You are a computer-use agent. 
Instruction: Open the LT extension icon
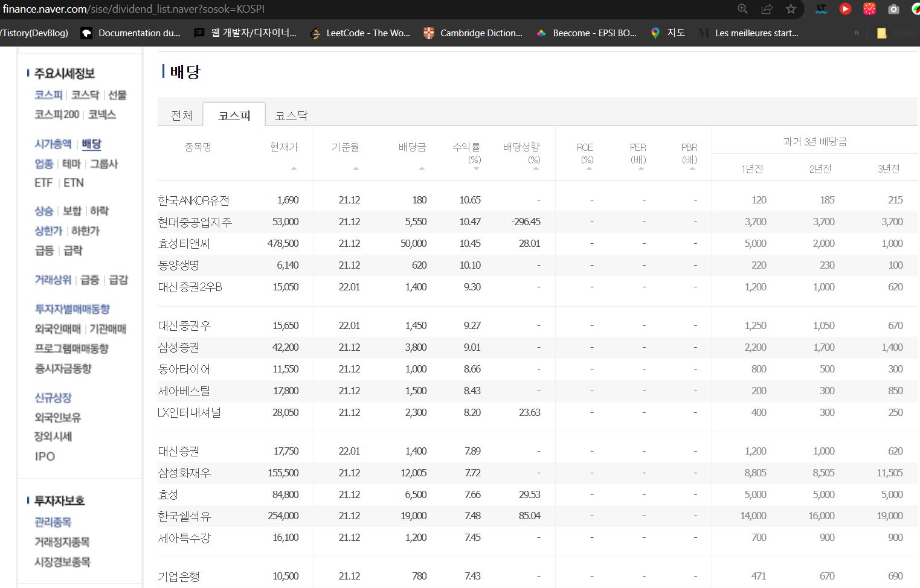[821, 9]
